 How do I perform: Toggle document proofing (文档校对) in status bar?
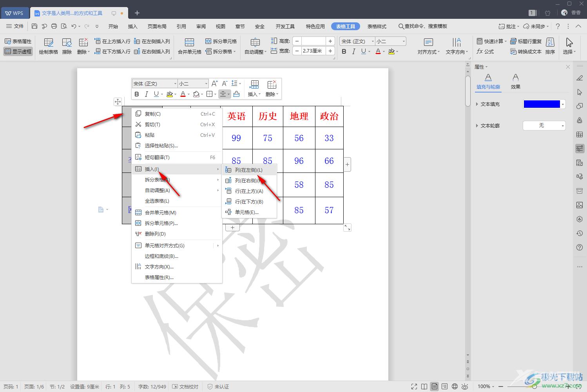click(x=186, y=387)
